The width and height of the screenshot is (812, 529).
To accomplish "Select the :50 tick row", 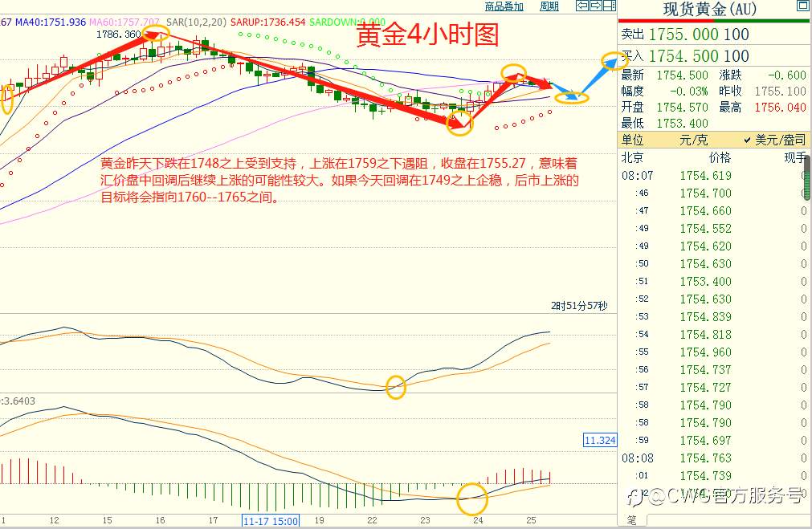I will 715,263.
